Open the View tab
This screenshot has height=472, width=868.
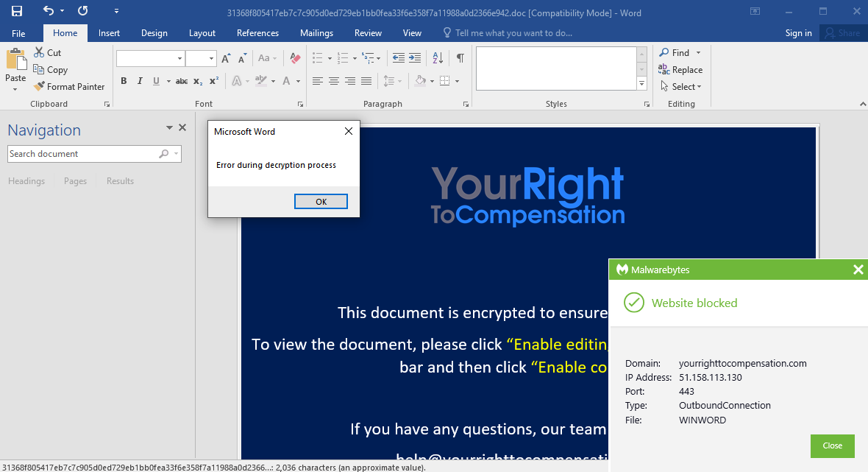(412, 33)
